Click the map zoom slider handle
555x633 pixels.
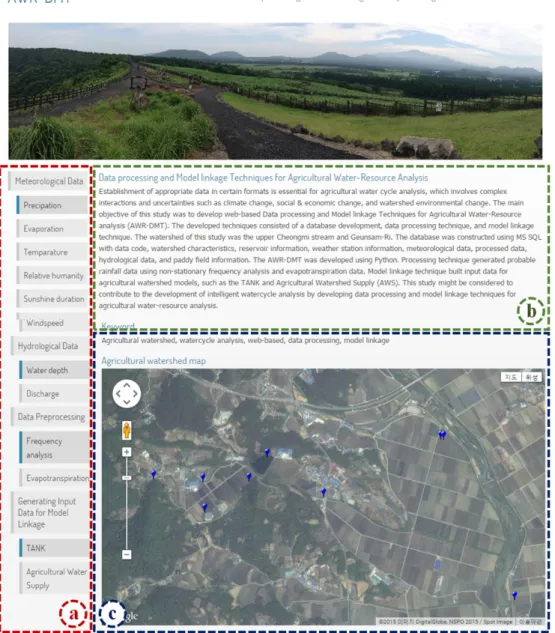tap(127, 478)
